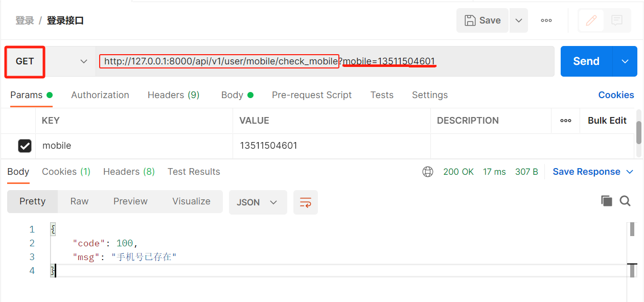The image size is (644, 302).
Task: Click the globe network information icon
Action: click(428, 172)
